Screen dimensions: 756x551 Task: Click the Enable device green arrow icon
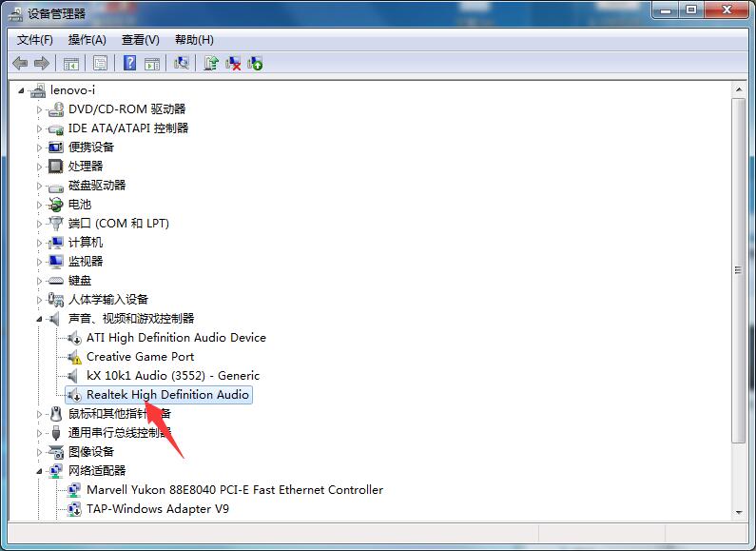click(255, 63)
